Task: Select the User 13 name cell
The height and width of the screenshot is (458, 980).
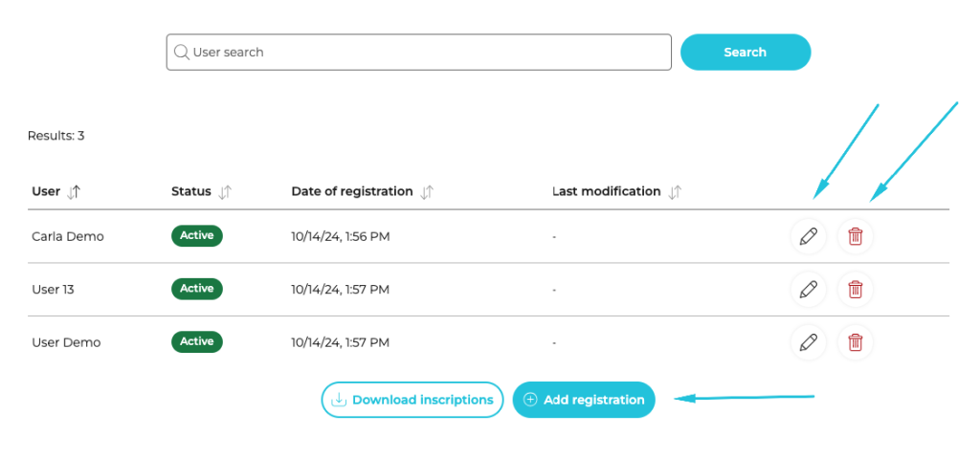Action: coord(53,289)
